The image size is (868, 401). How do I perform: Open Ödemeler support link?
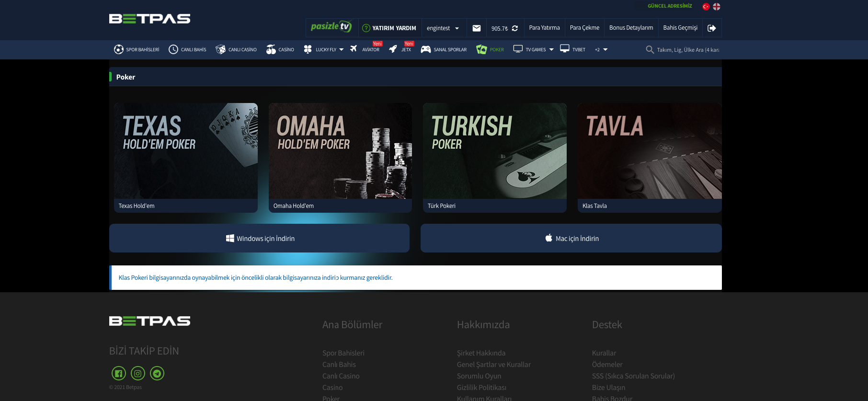click(607, 365)
